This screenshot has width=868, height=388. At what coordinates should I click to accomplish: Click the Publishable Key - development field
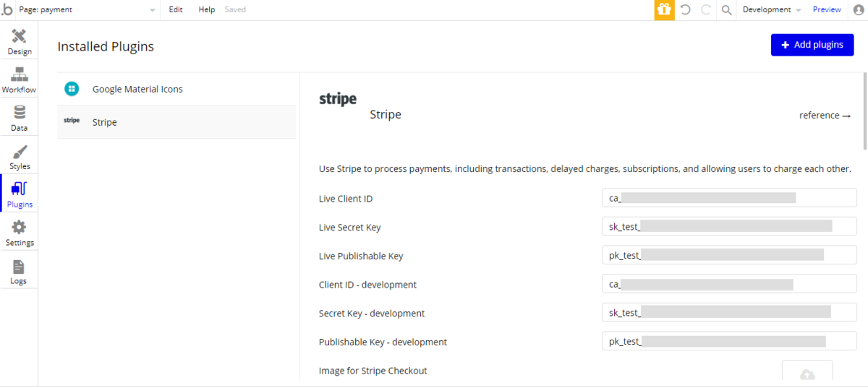(x=729, y=342)
